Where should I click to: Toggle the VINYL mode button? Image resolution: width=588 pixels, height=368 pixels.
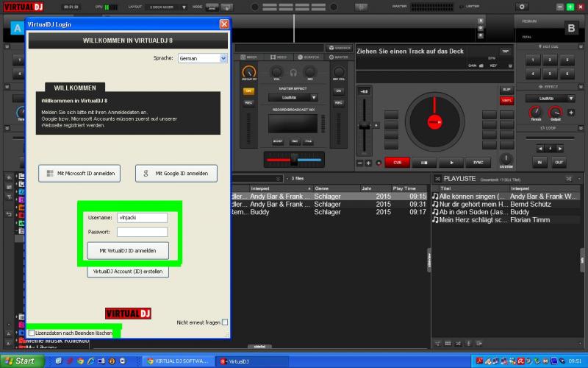(x=506, y=99)
